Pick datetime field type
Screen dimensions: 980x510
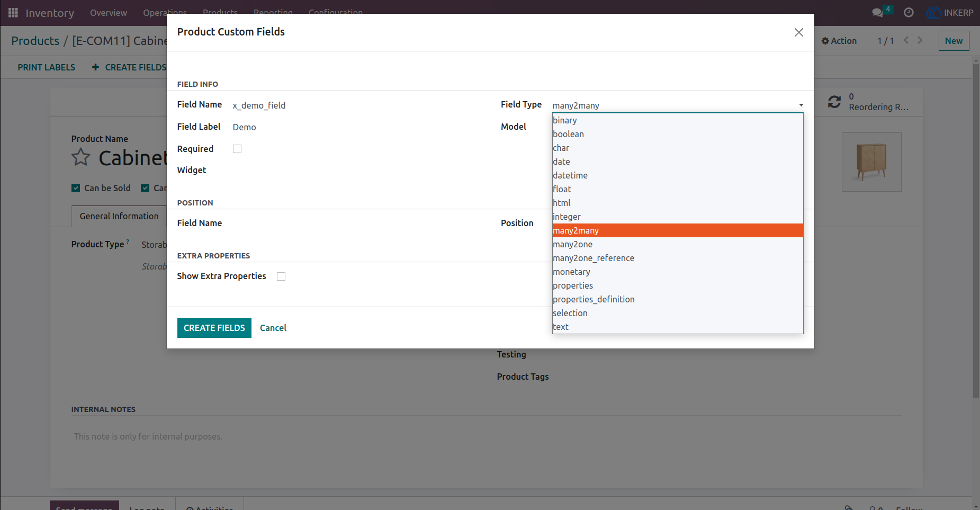click(678, 175)
